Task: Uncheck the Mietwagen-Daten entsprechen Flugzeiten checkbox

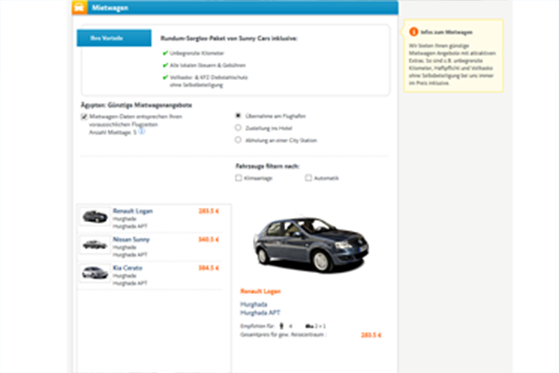Action: [x=84, y=117]
